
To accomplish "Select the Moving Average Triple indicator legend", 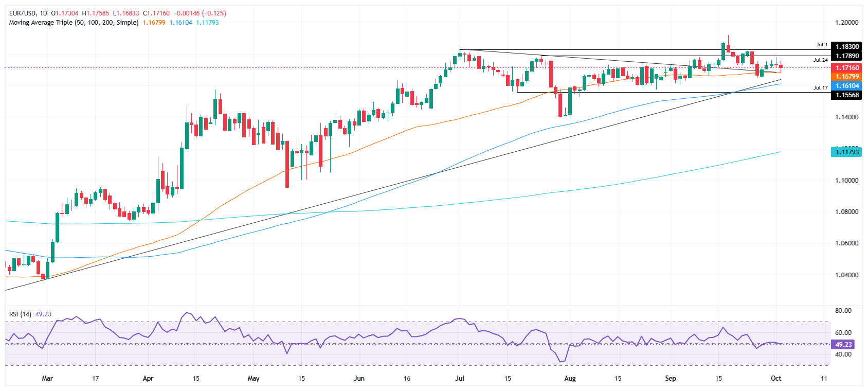I will point(74,23).
